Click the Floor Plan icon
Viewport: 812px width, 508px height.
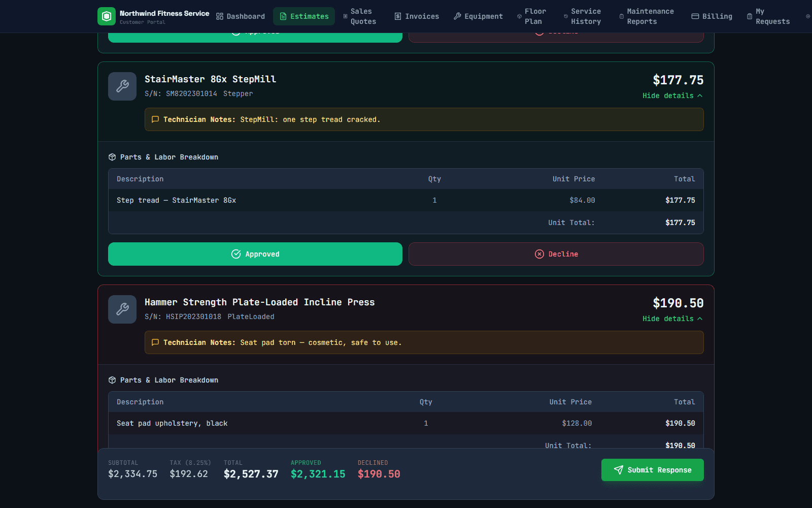(x=519, y=16)
